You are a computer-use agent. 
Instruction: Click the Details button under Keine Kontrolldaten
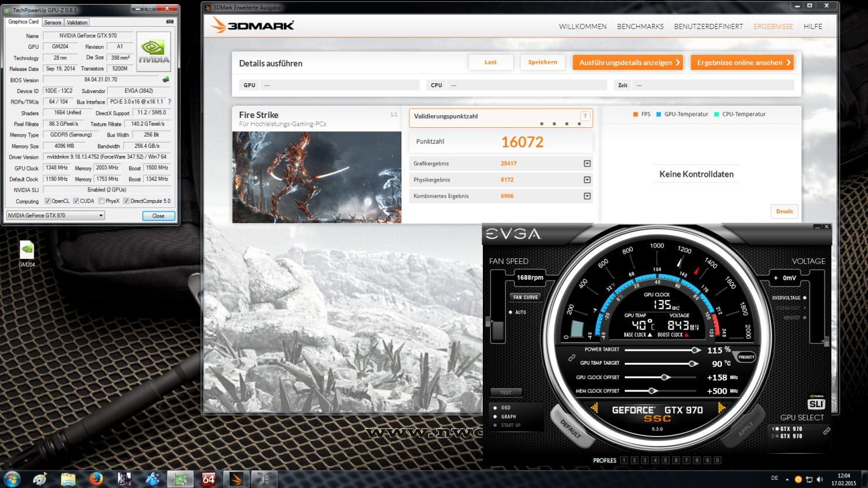784,211
